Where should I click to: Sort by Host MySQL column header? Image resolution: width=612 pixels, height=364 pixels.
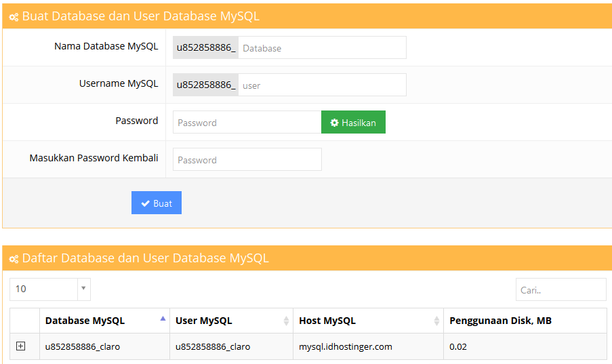369,321
